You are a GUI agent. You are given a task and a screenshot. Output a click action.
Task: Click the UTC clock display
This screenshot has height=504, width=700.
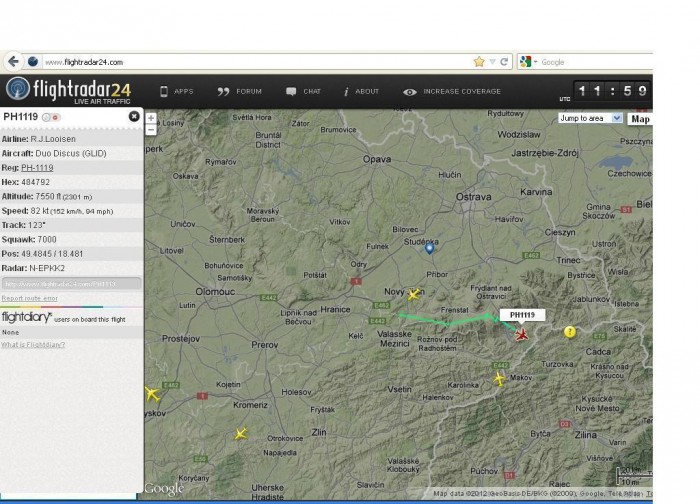pyautogui.click(x=611, y=91)
